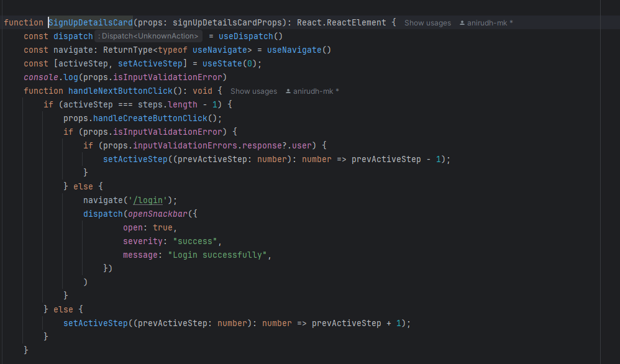The height and width of the screenshot is (364, 620).
Task: Click the dispatch constant declaration
Action: 73,37
